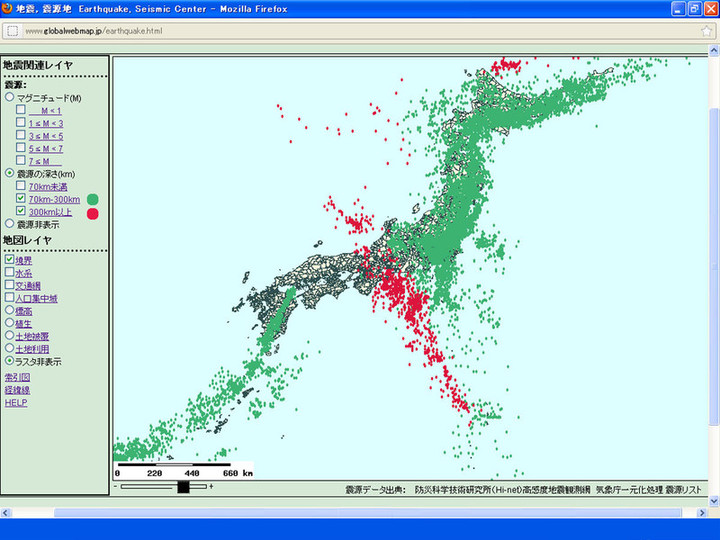720x540 pixels.
Task: Toggle the 境界 boundary layer checkbox
Action: 10,259
